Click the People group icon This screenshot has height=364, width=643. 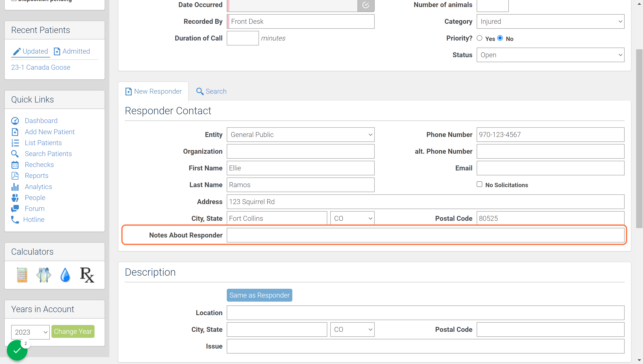(x=15, y=198)
